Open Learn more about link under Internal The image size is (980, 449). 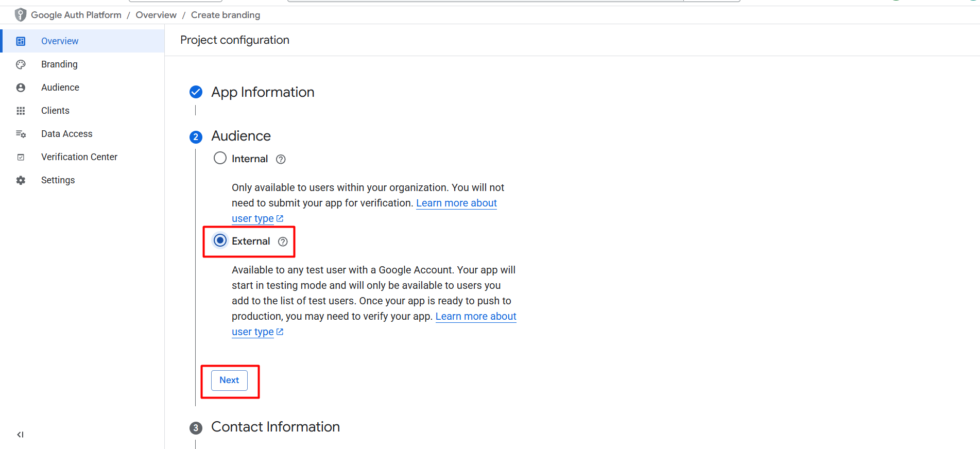click(456, 203)
